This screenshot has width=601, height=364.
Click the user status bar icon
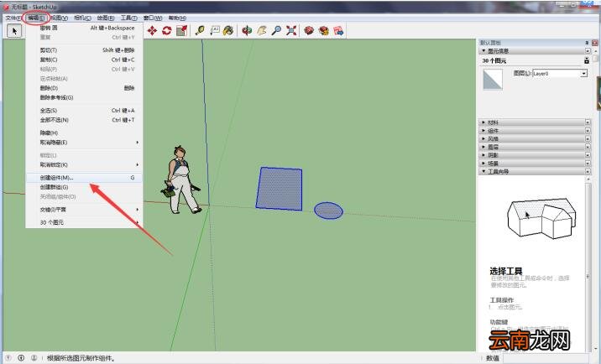[x=34, y=358]
